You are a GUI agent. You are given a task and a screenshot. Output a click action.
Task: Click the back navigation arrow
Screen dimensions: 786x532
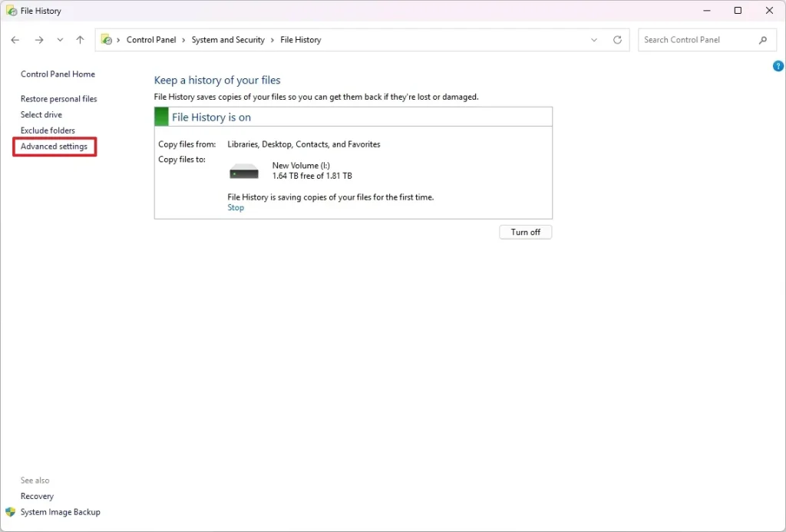15,40
